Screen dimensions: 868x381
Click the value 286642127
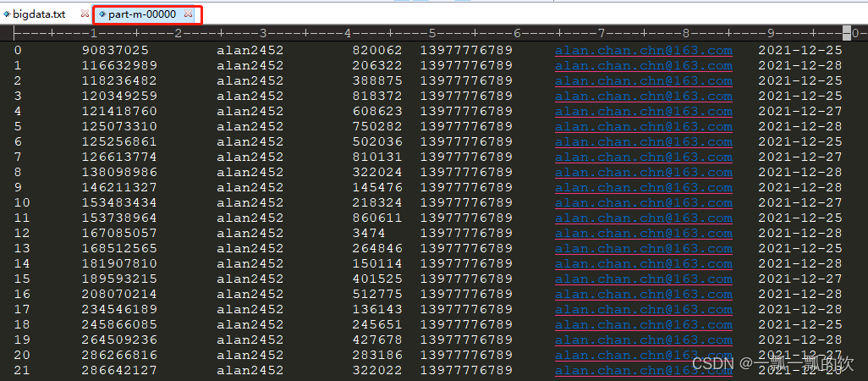click(x=119, y=370)
